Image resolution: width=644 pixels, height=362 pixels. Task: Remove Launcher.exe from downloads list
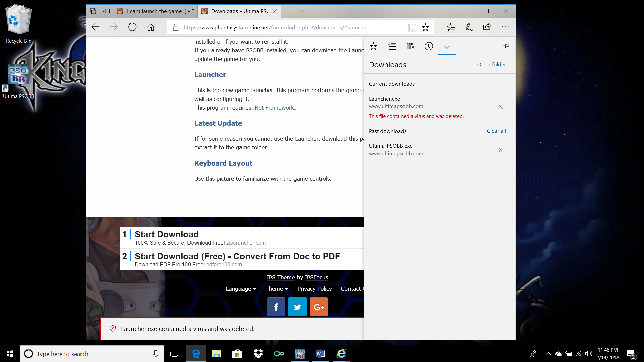click(x=500, y=107)
